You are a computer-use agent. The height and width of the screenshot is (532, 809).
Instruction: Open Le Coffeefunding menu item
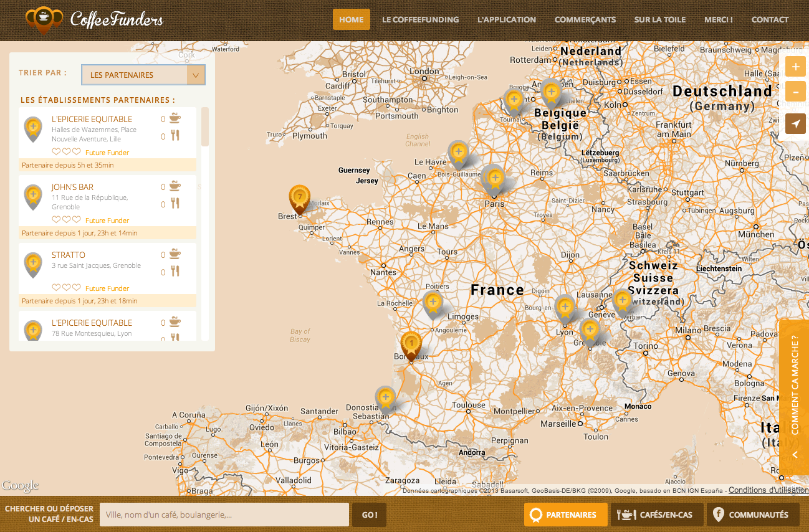421,19
